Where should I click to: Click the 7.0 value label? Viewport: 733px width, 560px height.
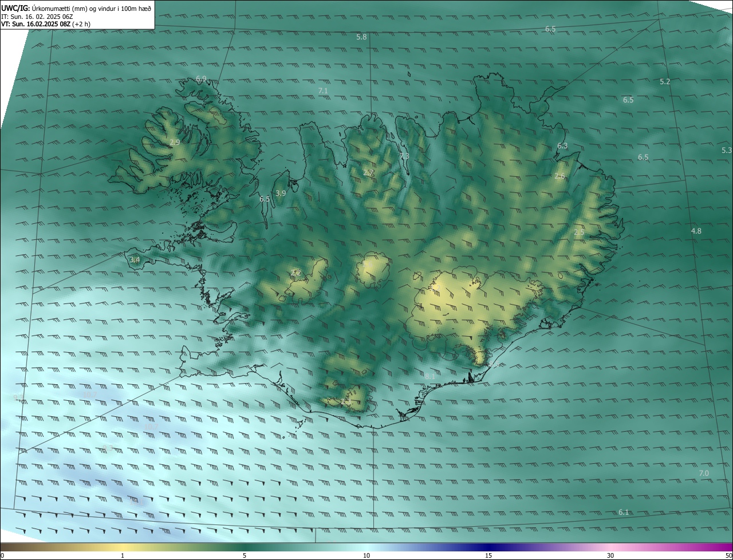(704, 474)
